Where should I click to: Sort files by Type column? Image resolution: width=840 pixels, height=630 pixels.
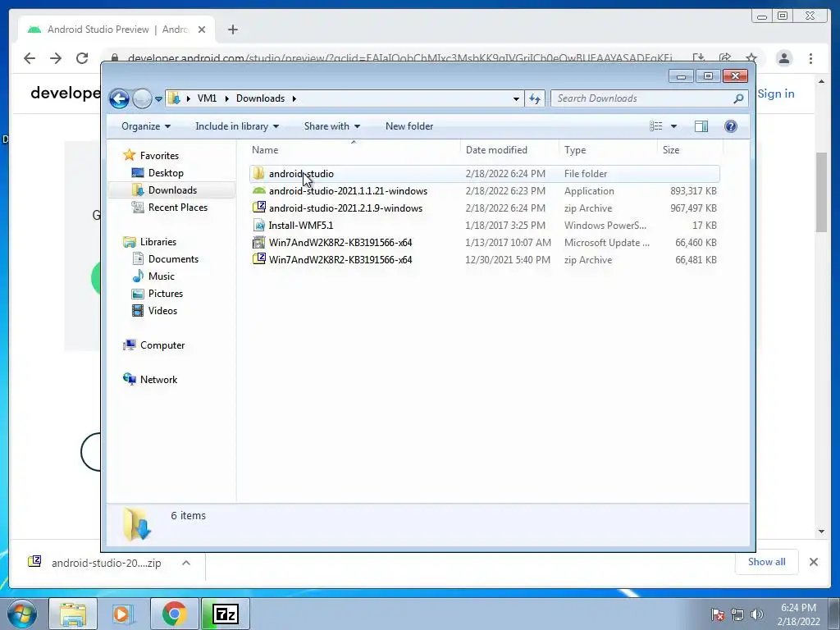(608, 150)
